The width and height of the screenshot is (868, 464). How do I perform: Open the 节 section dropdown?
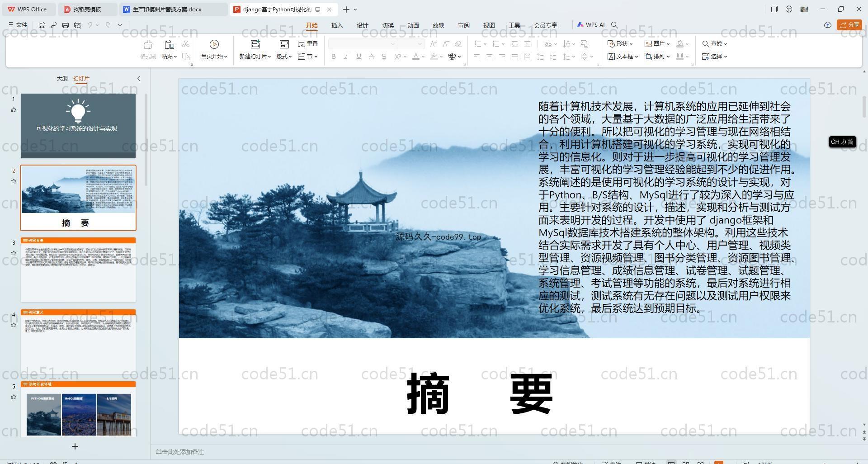pyautogui.click(x=308, y=57)
